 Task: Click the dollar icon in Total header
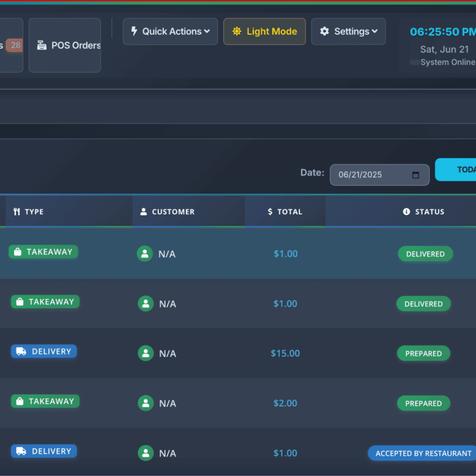click(x=270, y=212)
